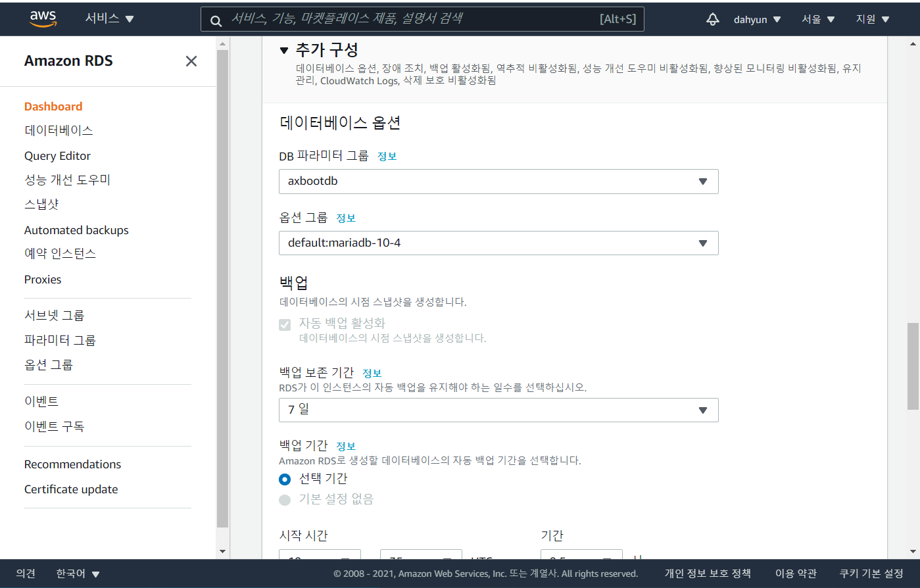920x588 pixels.
Task: Open the dahyun account menu
Action: tap(757, 19)
